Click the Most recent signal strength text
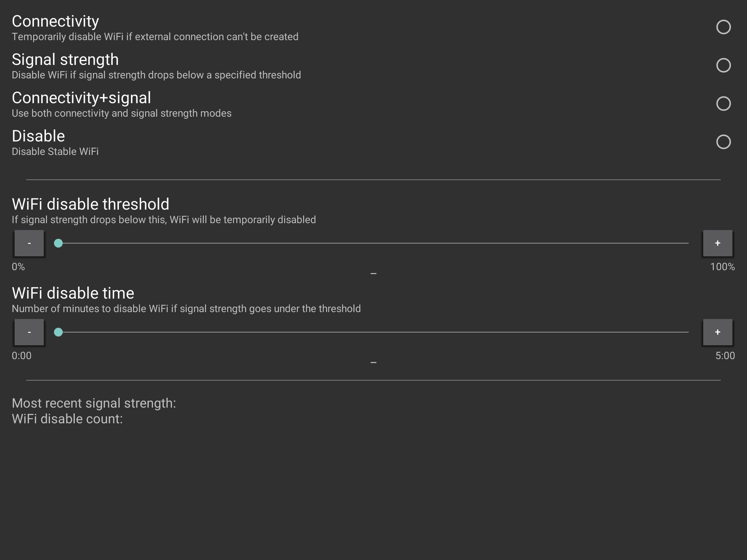 pos(94,403)
